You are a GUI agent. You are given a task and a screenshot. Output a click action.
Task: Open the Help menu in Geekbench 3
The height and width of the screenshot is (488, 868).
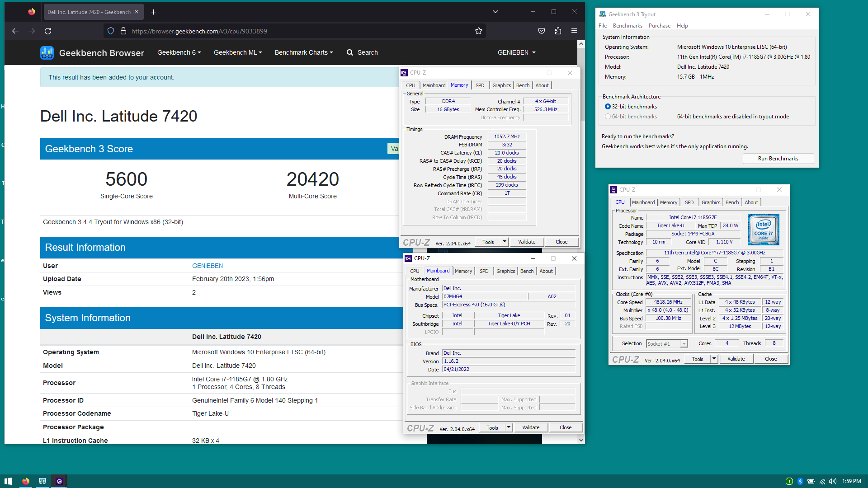[x=682, y=26]
